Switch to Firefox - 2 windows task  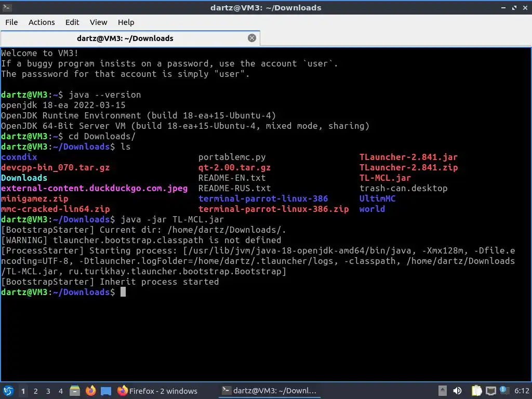tap(157, 391)
